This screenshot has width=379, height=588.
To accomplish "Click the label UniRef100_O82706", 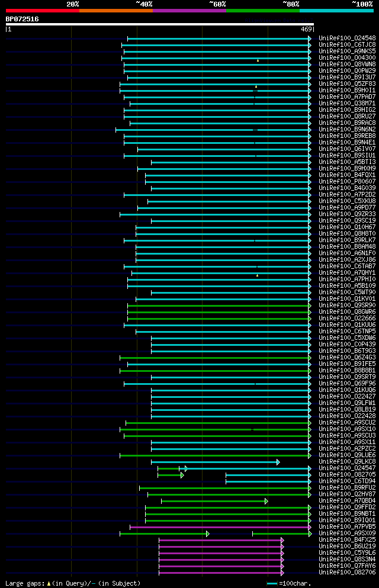I will coord(347,573).
